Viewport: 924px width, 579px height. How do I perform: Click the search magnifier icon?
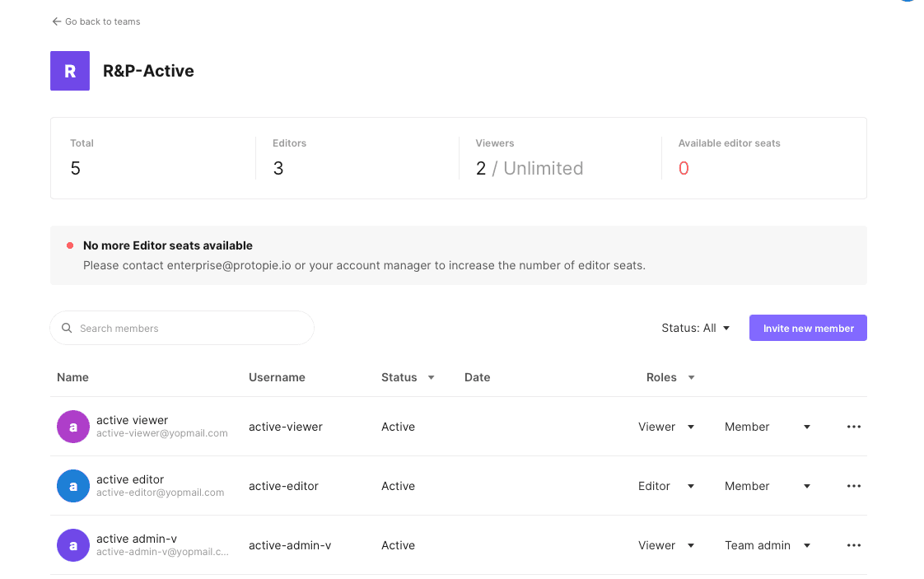tap(67, 328)
